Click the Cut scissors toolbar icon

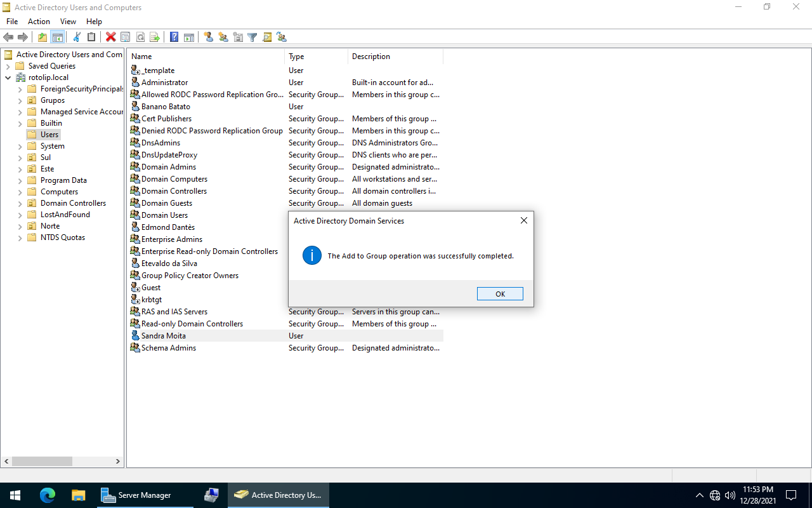click(77, 37)
